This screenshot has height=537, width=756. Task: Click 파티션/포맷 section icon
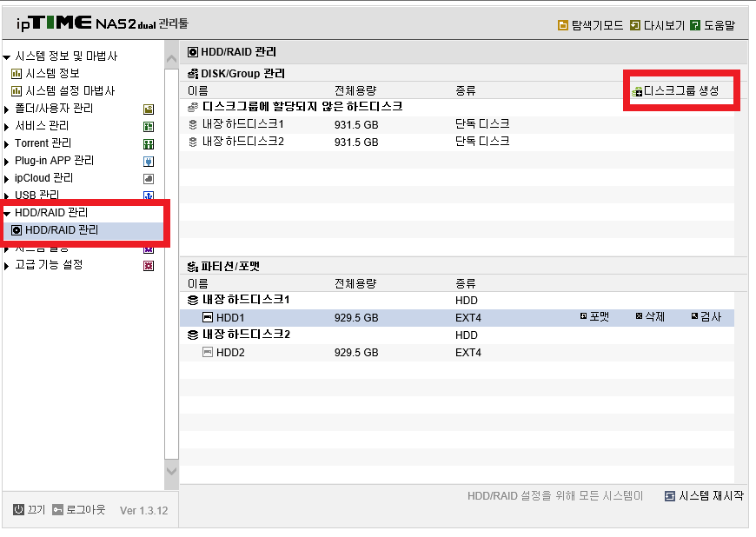click(x=193, y=267)
